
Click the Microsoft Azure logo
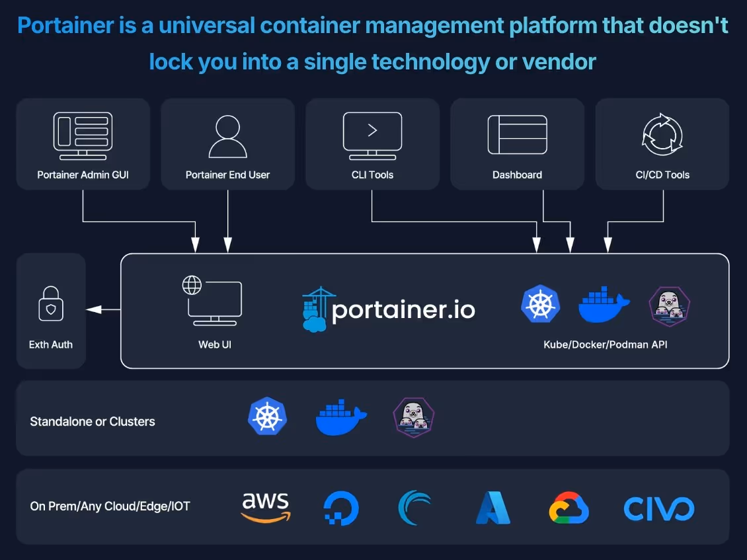click(493, 508)
